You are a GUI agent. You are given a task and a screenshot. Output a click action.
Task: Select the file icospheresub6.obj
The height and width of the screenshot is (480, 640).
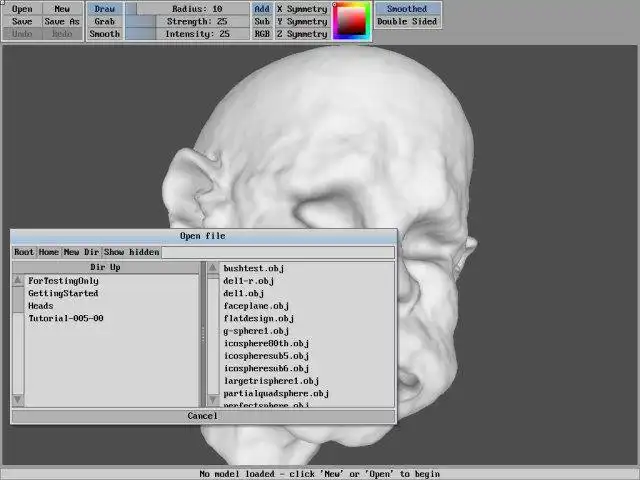(x=266, y=369)
